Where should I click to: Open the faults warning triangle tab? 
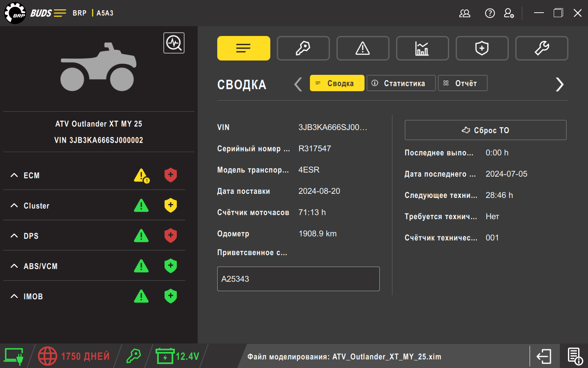point(363,48)
